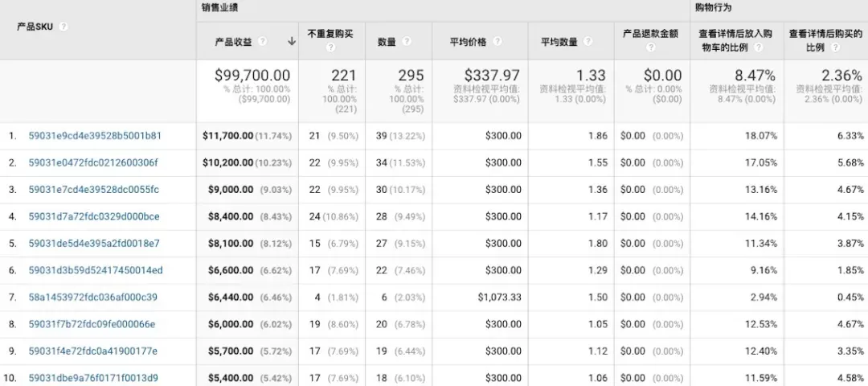Open SKU 59031e9cd4e39528b5001b81
This screenshot has width=868, height=386.
tap(95, 136)
